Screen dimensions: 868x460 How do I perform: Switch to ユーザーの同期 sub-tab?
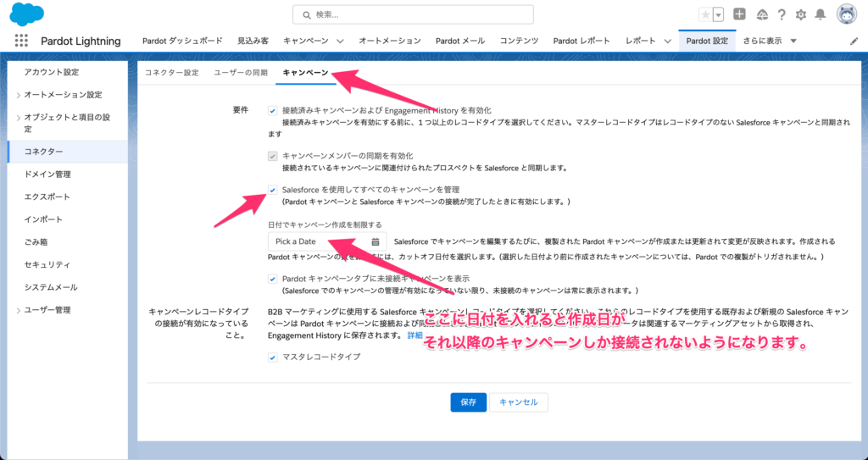[x=241, y=73]
